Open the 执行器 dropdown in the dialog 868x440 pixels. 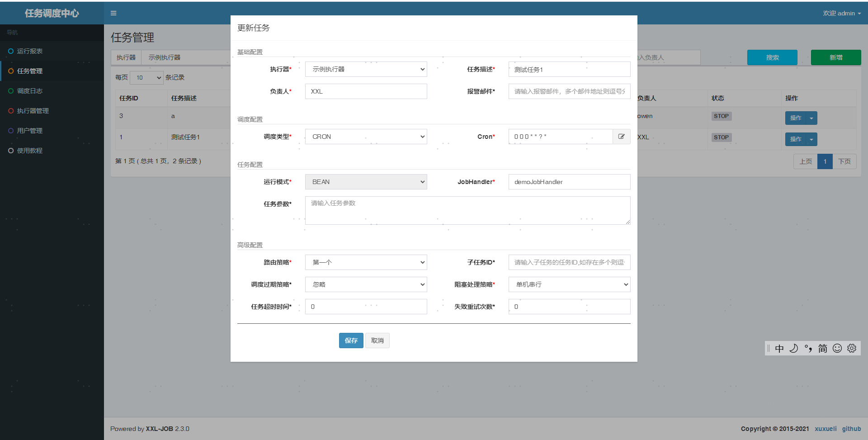click(x=366, y=69)
